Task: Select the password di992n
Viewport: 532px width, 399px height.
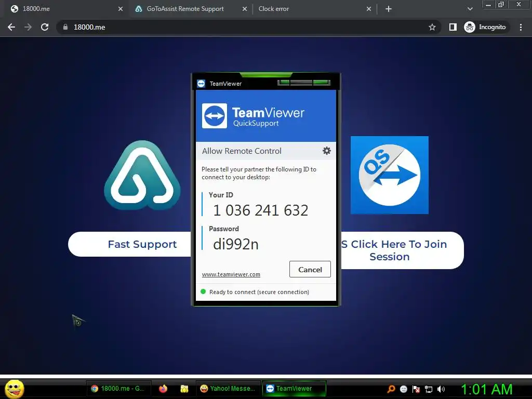Action: coord(236,244)
